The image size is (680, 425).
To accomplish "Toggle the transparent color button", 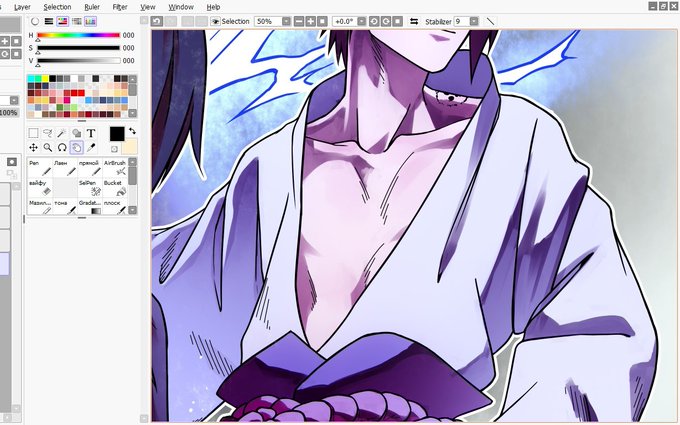I will 114,149.
